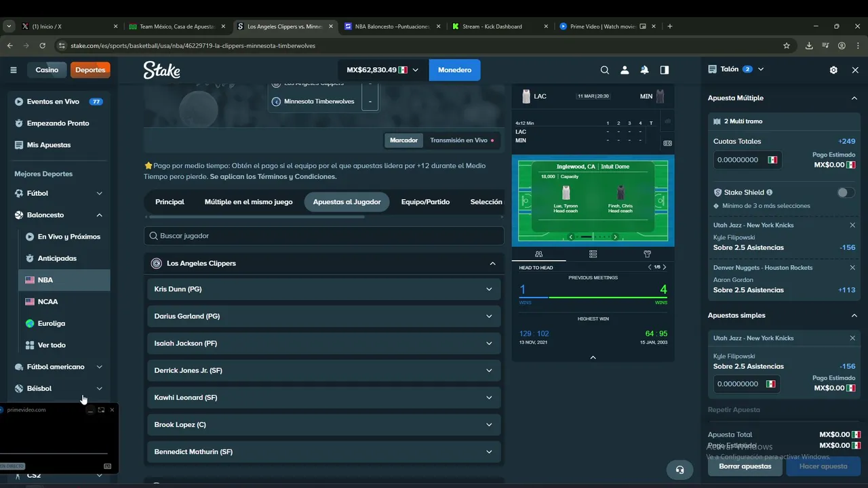Click the next arrow under the court graphic

tap(615, 237)
